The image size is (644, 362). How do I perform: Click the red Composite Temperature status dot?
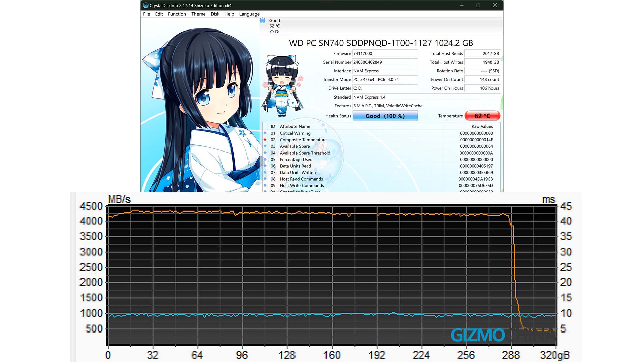265,140
